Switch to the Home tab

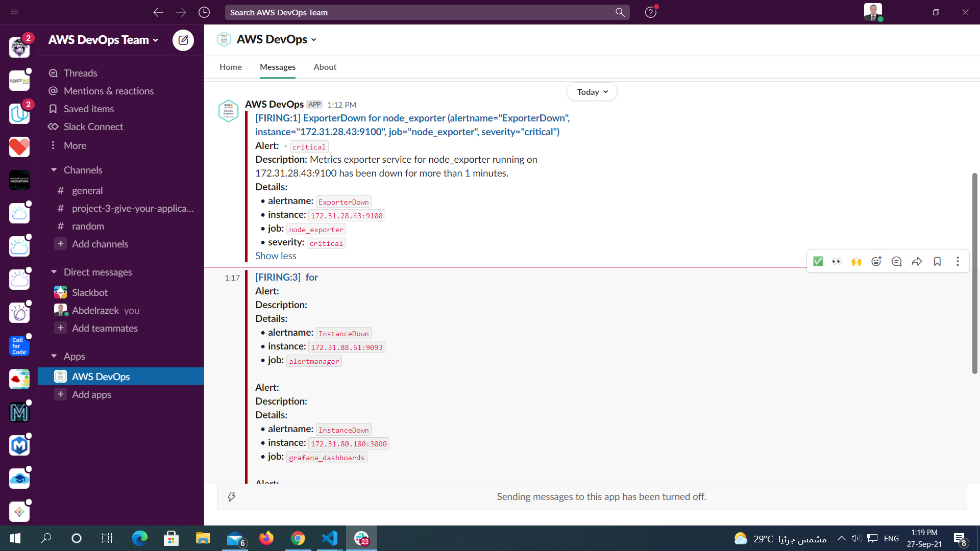230,67
